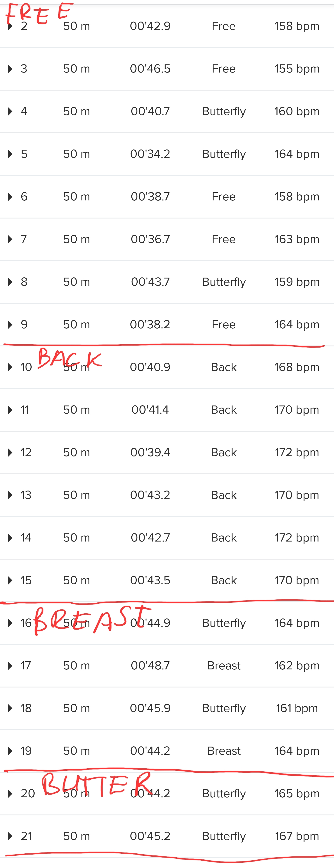The image size is (334, 868).
Task: Expand lap 5 disclosure arrow
Action: click(10, 154)
